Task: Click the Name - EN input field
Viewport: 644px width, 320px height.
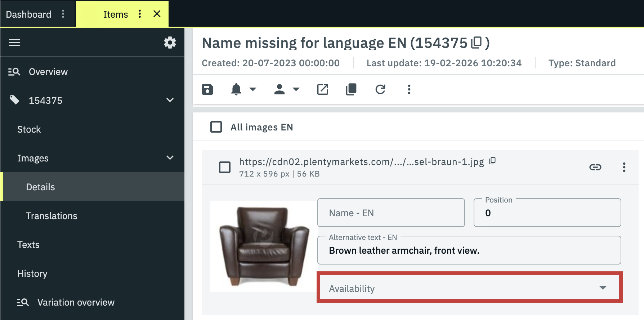Action: (x=391, y=213)
